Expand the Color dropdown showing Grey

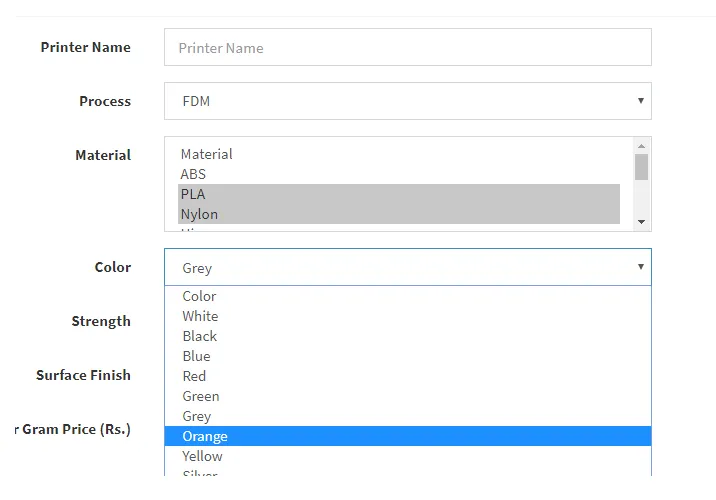coord(407,267)
